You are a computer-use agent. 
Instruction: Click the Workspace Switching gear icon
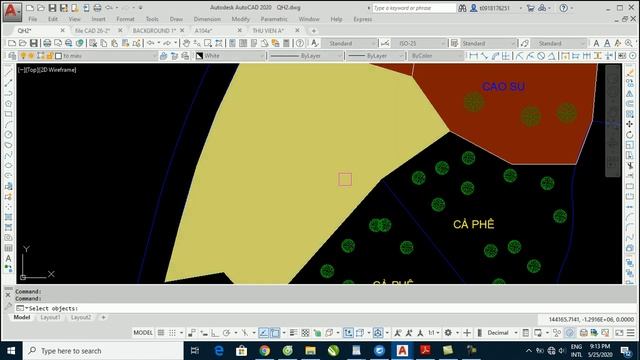tap(448, 333)
